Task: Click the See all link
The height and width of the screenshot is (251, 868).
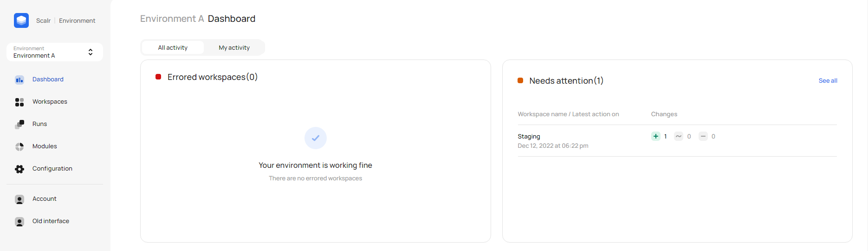Action: point(828,81)
